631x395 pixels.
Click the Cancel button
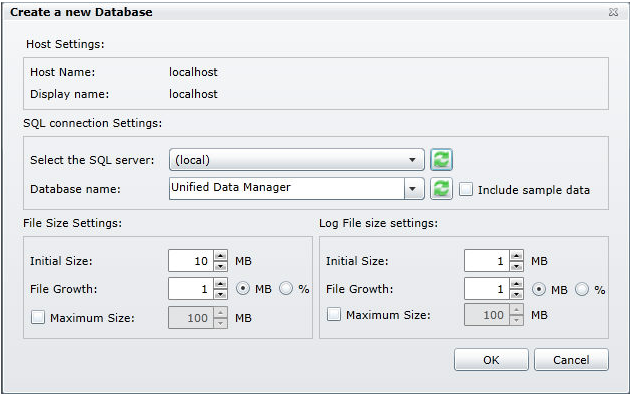tap(571, 359)
